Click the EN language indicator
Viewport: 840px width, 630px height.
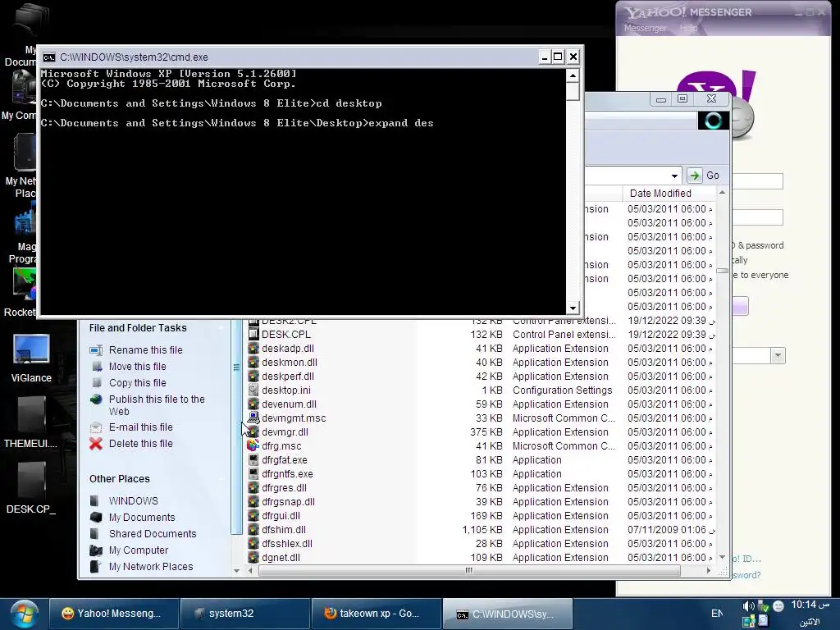pos(717,614)
